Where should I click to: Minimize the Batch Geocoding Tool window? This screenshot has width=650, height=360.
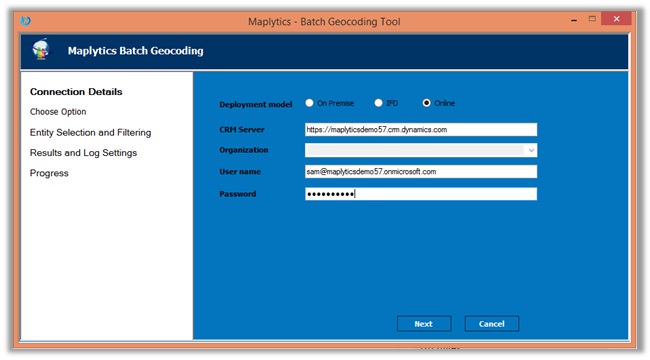[574, 19]
